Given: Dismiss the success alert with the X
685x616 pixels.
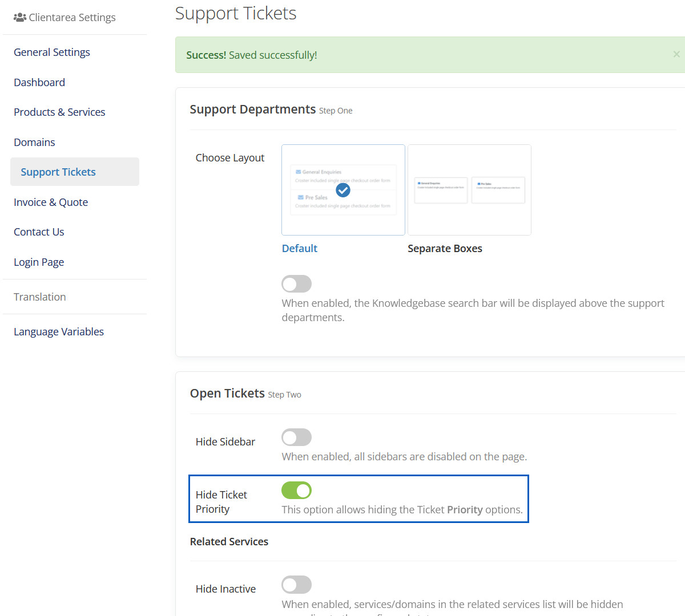Looking at the screenshot, I should coord(676,54).
